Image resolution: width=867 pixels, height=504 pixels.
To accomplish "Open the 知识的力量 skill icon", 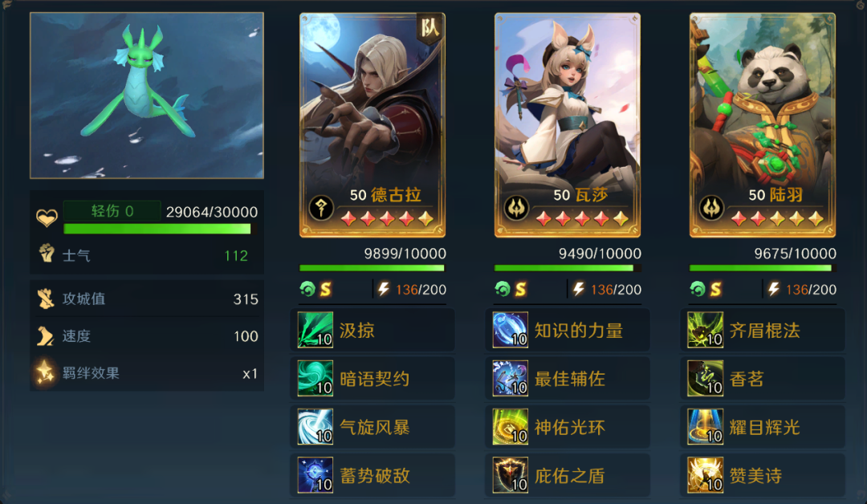I will [x=511, y=330].
